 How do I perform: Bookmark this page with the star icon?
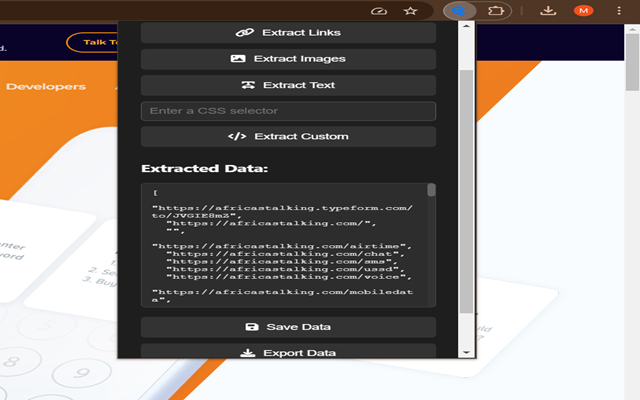click(411, 11)
